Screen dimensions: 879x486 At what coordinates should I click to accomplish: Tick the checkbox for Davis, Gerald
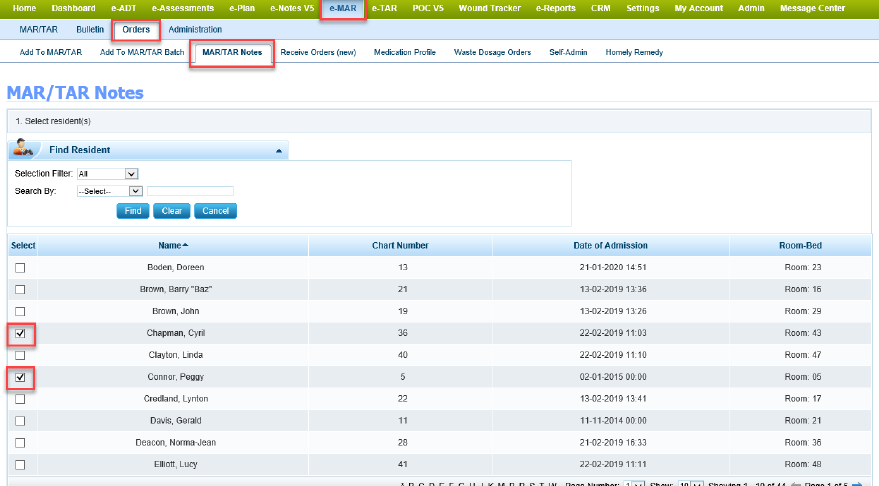[20, 420]
